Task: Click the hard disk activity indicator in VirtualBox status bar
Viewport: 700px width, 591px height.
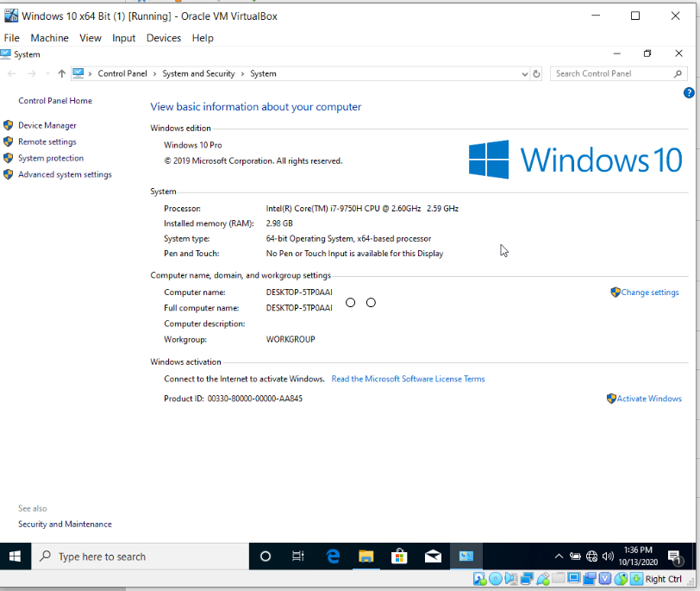Action: click(x=480, y=580)
